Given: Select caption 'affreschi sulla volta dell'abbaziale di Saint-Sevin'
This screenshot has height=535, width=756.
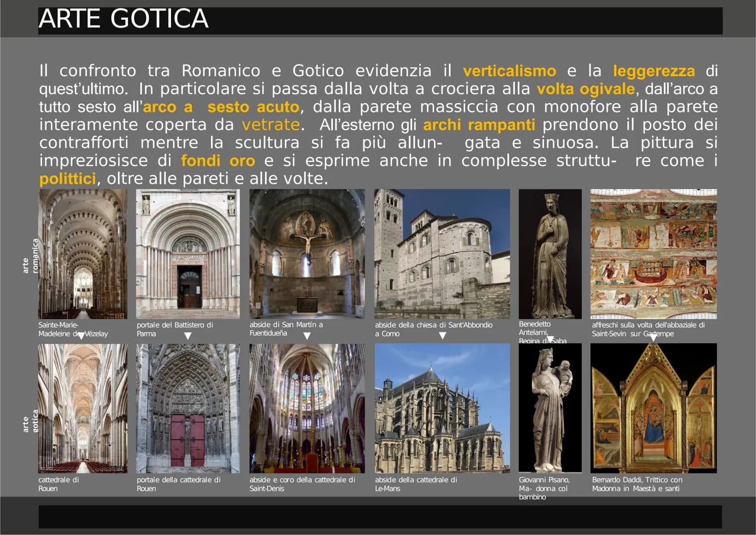Looking at the screenshot, I should [648, 329].
